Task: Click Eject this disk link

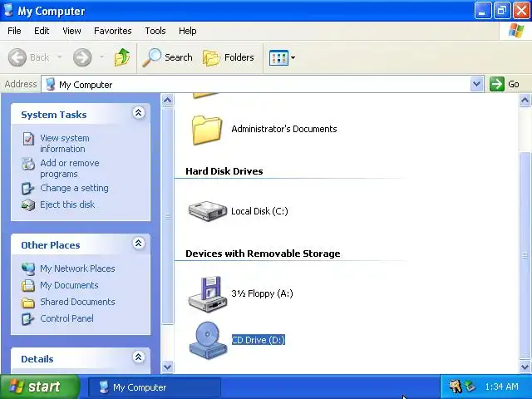Action: tap(67, 204)
